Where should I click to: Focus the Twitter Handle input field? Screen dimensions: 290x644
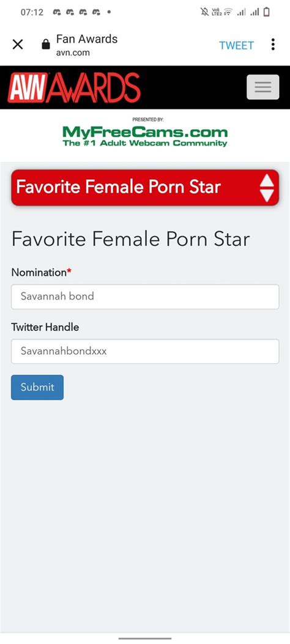pos(145,351)
